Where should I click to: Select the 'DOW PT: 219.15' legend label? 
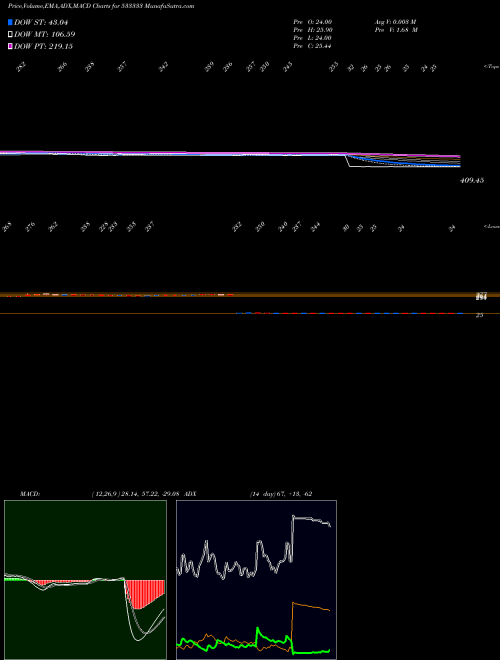pos(43,46)
